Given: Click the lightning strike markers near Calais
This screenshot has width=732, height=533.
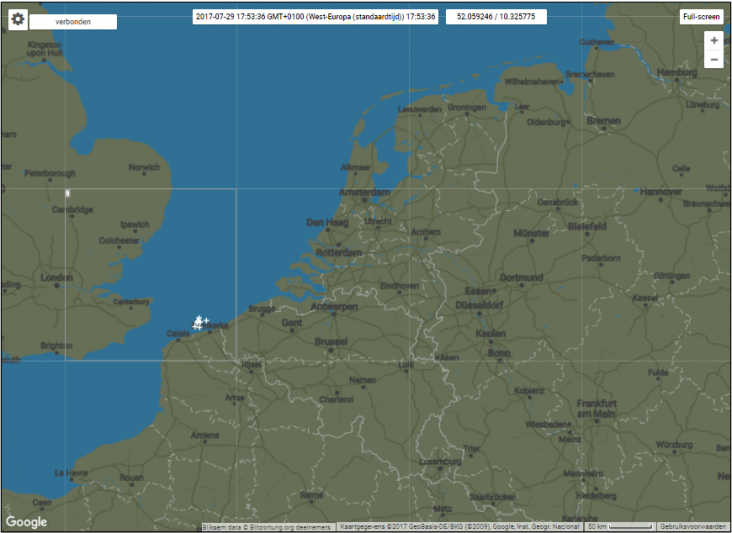Looking at the screenshot, I should [200, 322].
